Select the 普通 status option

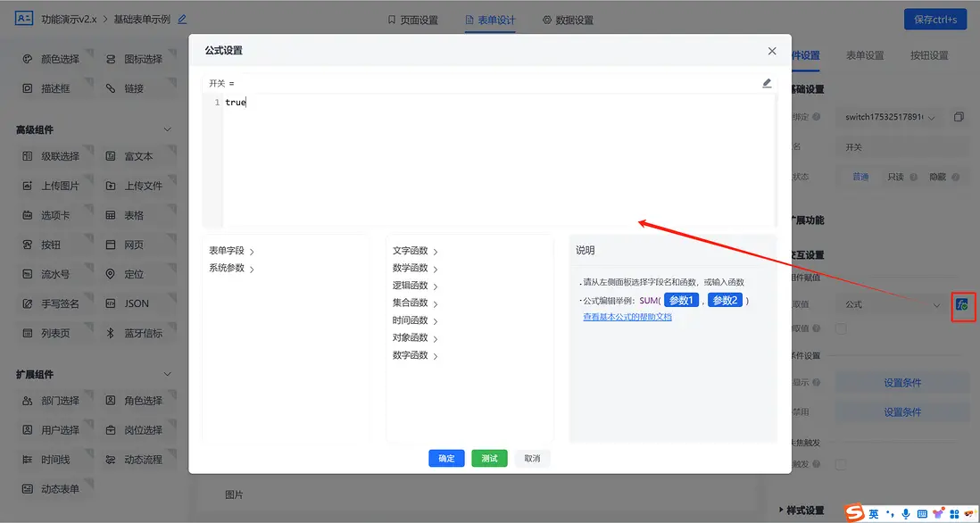click(860, 177)
